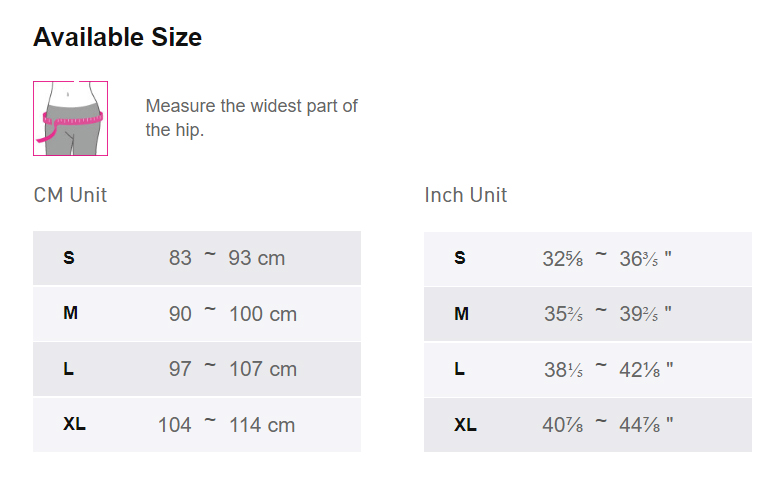782x495 pixels.
Task: Click the 104 ~ 114 cm value
Action: click(x=226, y=424)
